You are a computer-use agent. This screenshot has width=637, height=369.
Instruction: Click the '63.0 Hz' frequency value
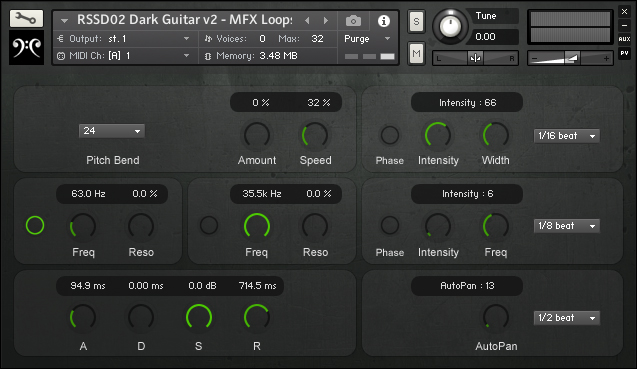pyautogui.click(x=88, y=194)
